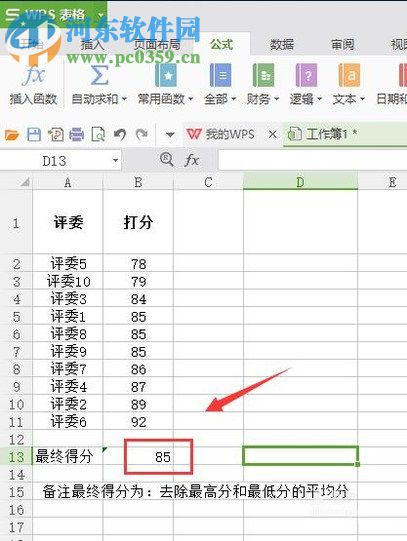Image resolution: width=407 pixels, height=541 pixels.
Task: Click the 插入函数 button label
Action: tap(33, 99)
